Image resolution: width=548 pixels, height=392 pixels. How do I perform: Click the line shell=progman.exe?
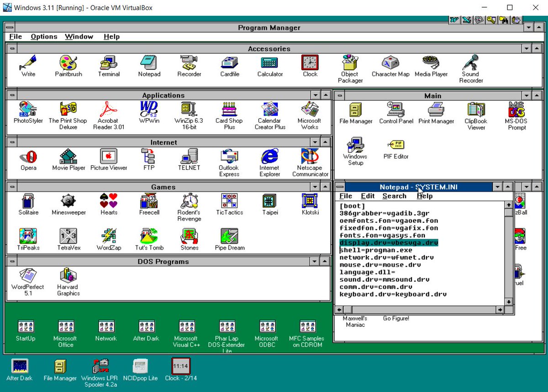pos(376,250)
